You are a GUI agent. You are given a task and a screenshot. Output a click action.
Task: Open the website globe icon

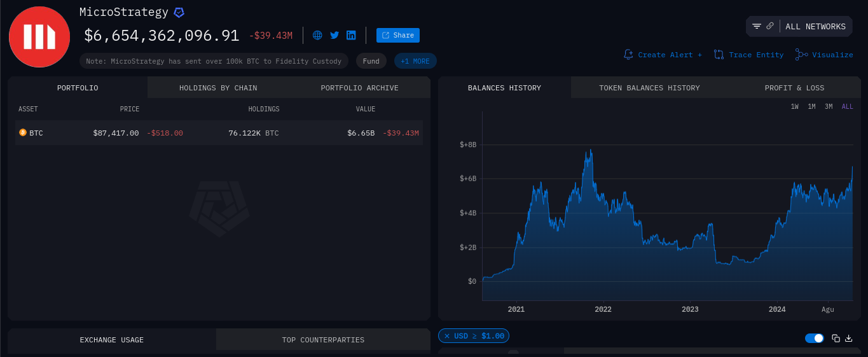(x=318, y=35)
